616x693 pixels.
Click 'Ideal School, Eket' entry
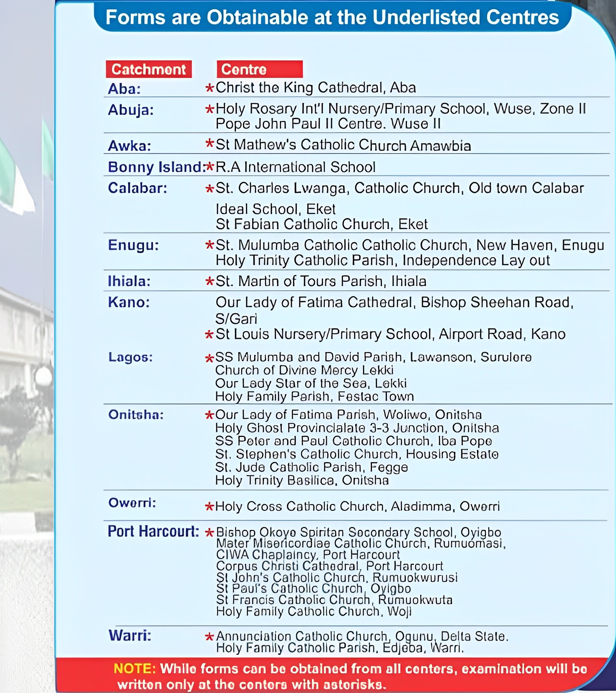pos(275,209)
